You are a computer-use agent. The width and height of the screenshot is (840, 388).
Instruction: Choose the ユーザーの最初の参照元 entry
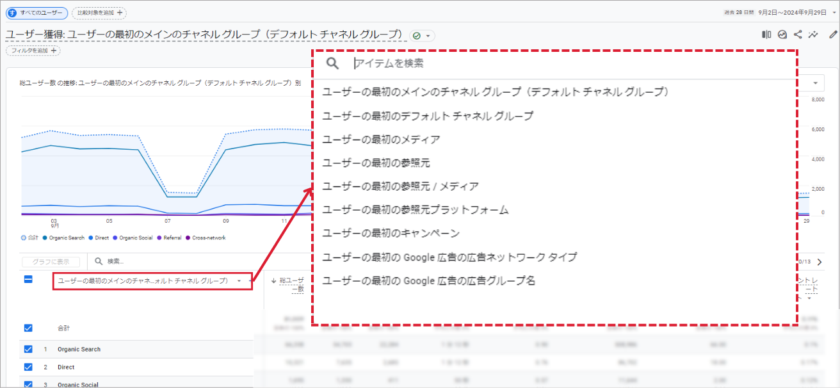pyautogui.click(x=376, y=162)
